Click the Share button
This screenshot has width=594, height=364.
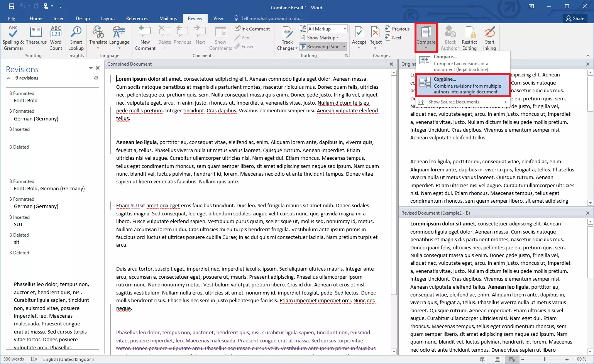(575, 19)
